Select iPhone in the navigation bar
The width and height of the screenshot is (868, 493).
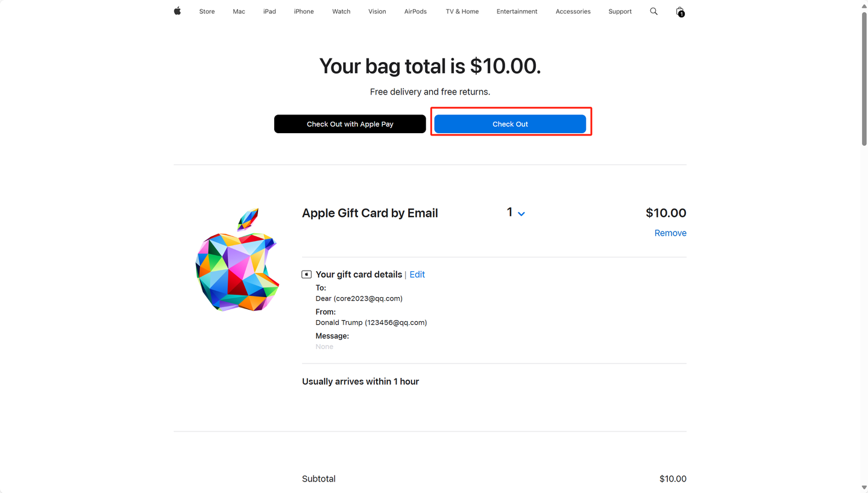(304, 11)
